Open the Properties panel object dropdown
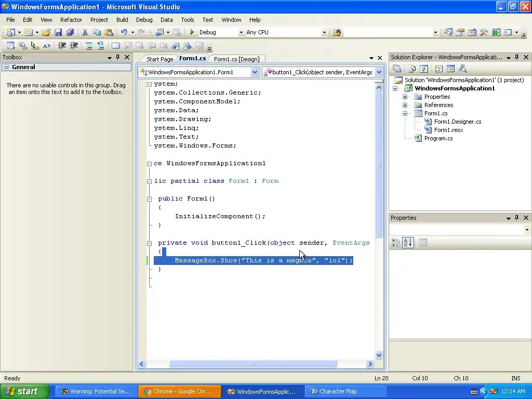This screenshot has height=399, width=532. click(x=527, y=230)
